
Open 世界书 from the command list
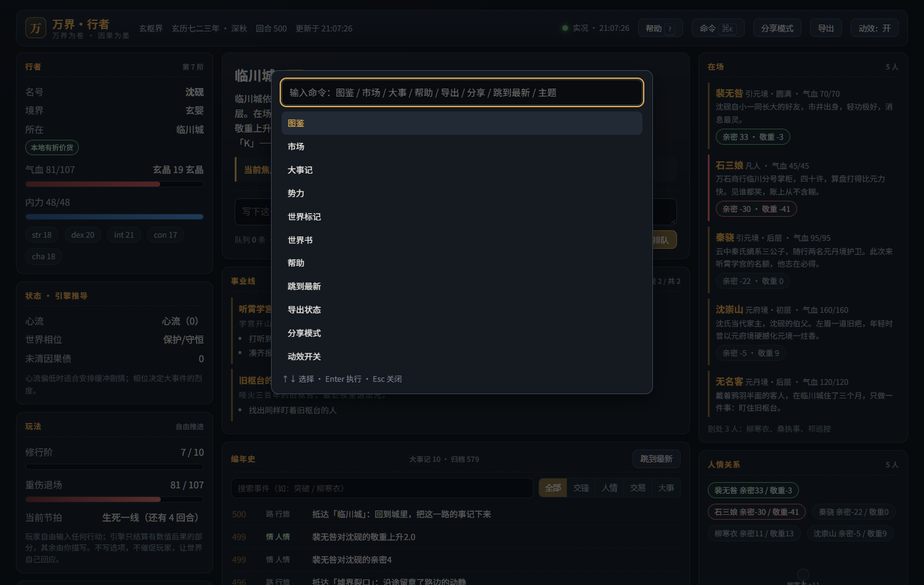462,240
